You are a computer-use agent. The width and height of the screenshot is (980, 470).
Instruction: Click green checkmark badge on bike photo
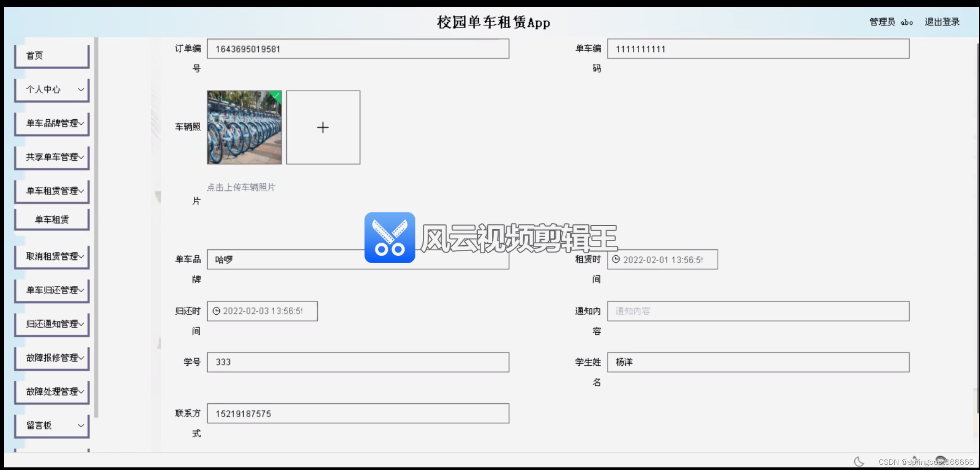coord(276,96)
